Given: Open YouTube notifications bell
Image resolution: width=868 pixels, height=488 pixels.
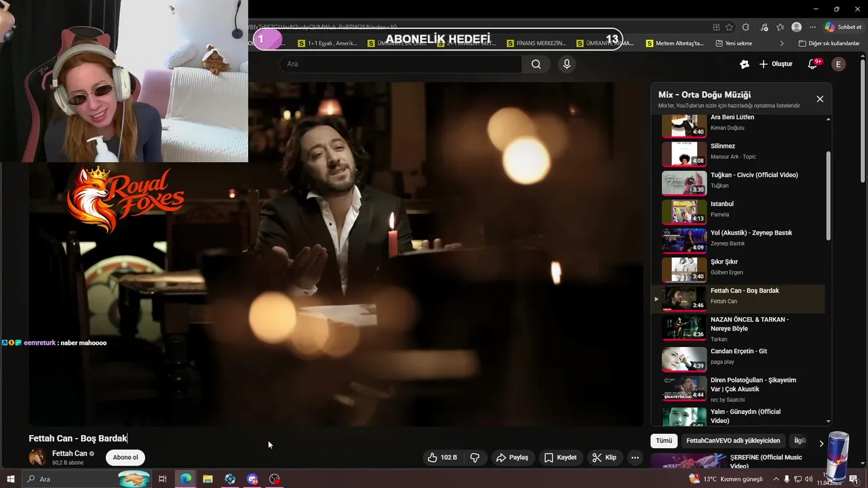Looking at the screenshot, I should pos(813,64).
